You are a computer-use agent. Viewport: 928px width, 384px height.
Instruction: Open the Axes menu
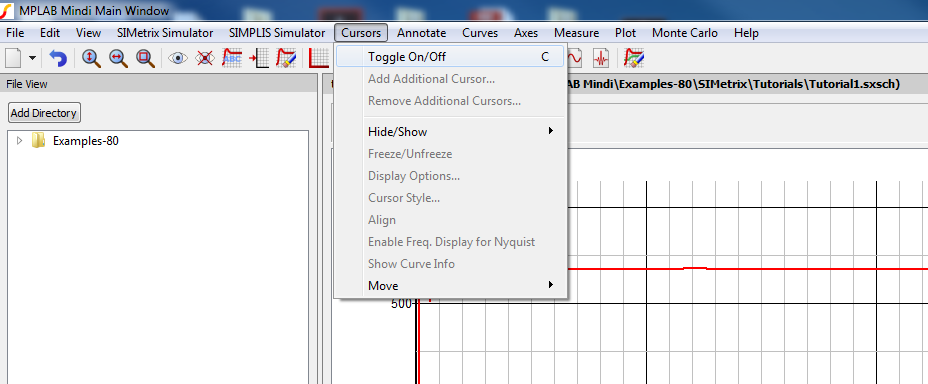(x=526, y=33)
